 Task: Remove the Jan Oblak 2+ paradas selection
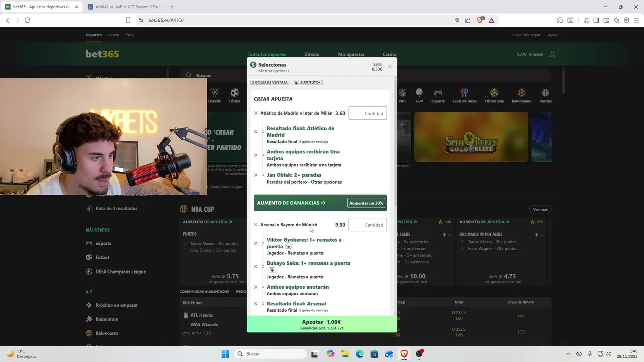click(x=256, y=175)
